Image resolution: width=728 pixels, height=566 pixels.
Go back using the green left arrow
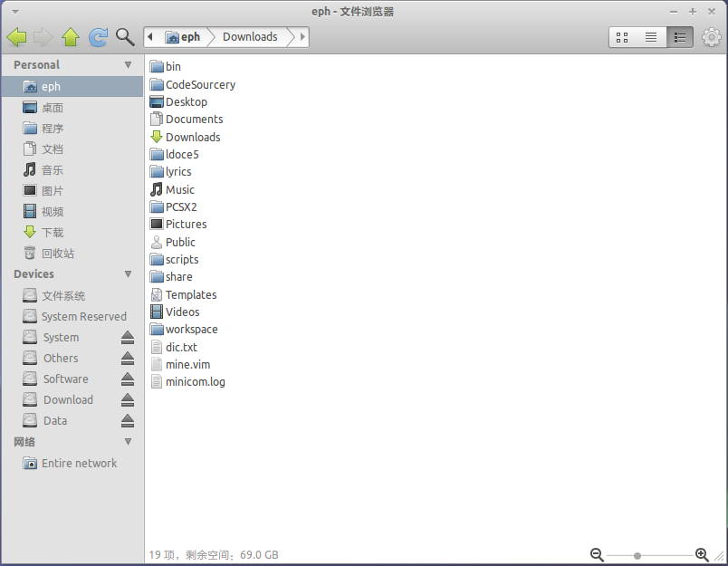[16, 37]
